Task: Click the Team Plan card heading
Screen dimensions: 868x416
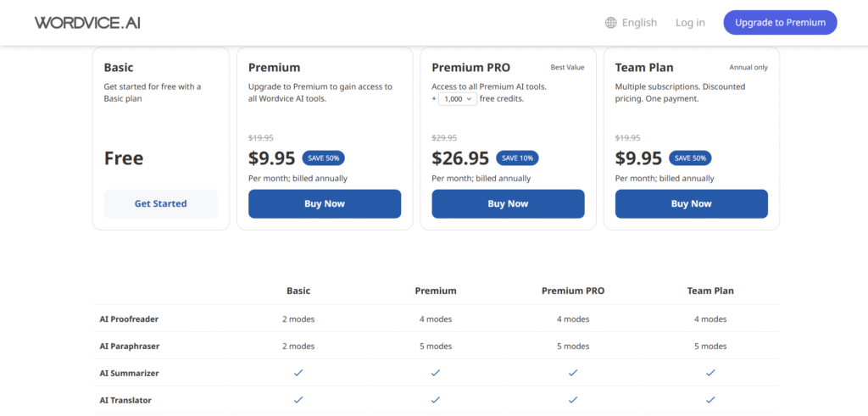Action: [644, 68]
